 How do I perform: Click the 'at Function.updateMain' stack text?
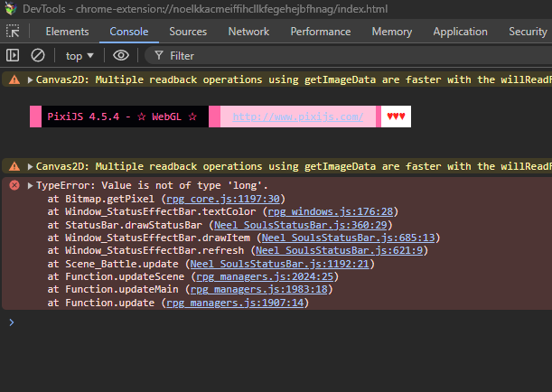click(113, 289)
